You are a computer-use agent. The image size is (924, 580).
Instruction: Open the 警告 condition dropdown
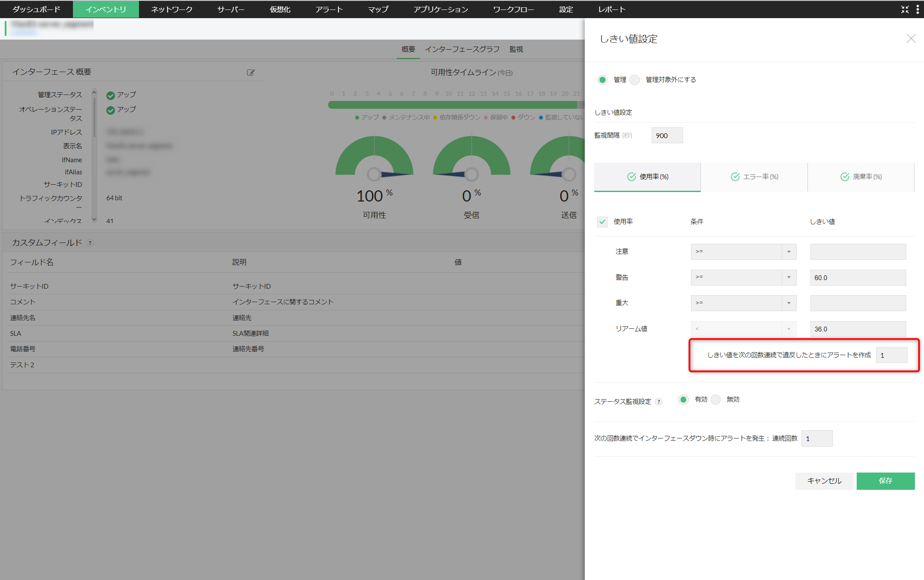743,277
